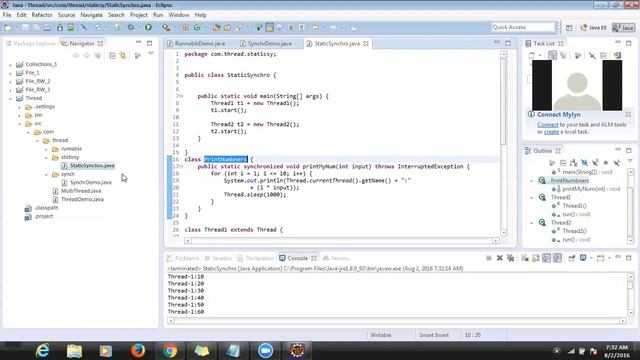Click Task List Synchronize icon
Viewport: 640px width, 360px height.
coord(617,56)
